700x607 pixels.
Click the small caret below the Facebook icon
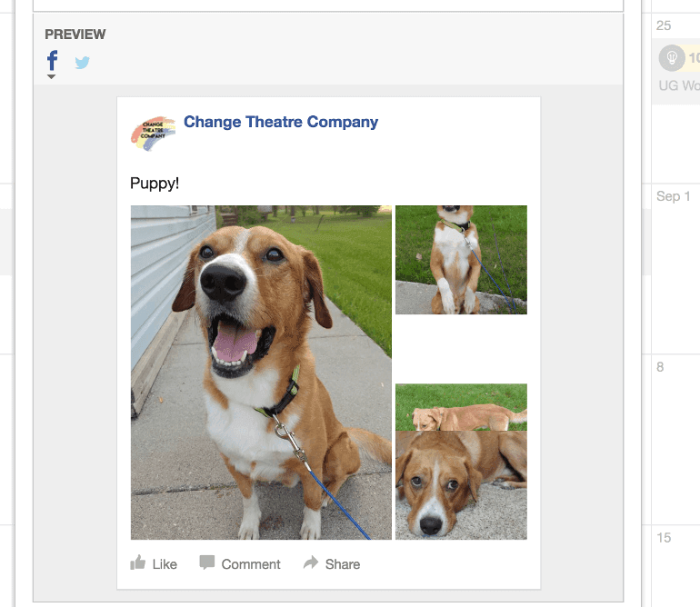pyautogui.click(x=52, y=77)
